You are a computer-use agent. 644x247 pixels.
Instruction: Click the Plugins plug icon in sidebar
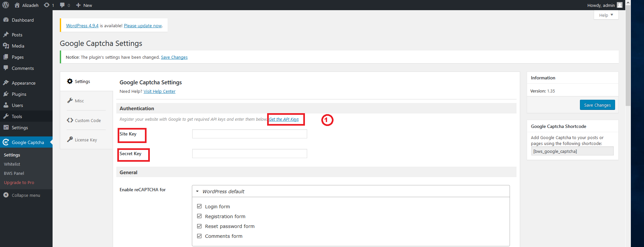tap(6, 94)
